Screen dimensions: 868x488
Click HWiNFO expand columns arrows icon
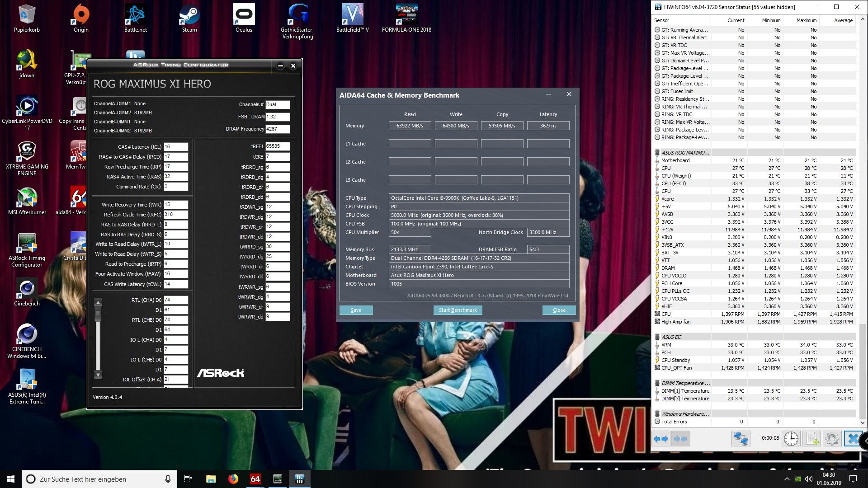(x=661, y=439)
